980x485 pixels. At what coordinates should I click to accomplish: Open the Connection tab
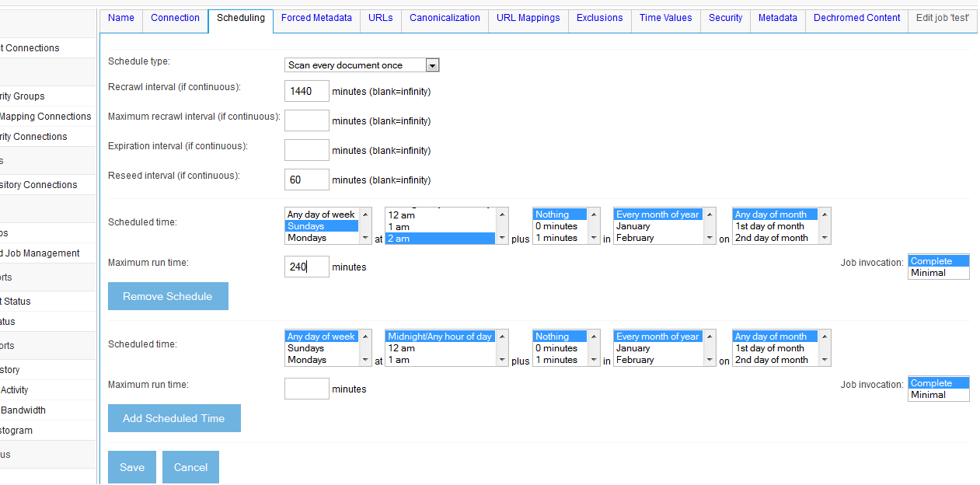click(175, 17)
